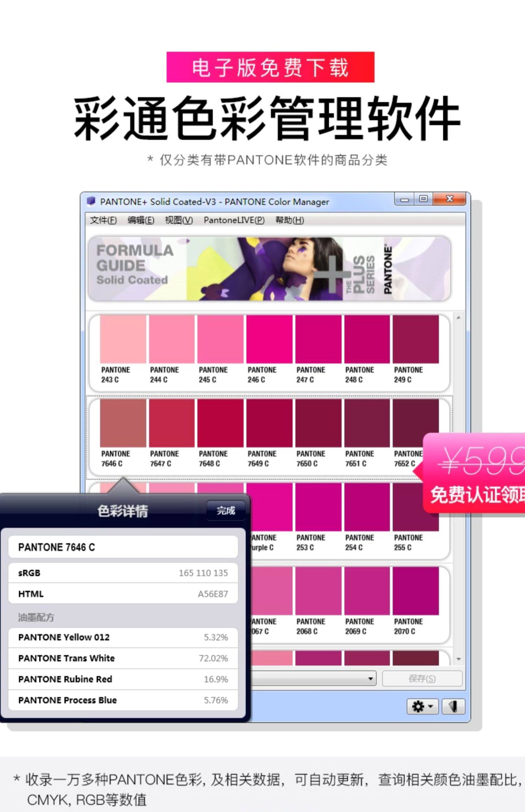Click the 油墨配方 section label

(x=36, y=618)
